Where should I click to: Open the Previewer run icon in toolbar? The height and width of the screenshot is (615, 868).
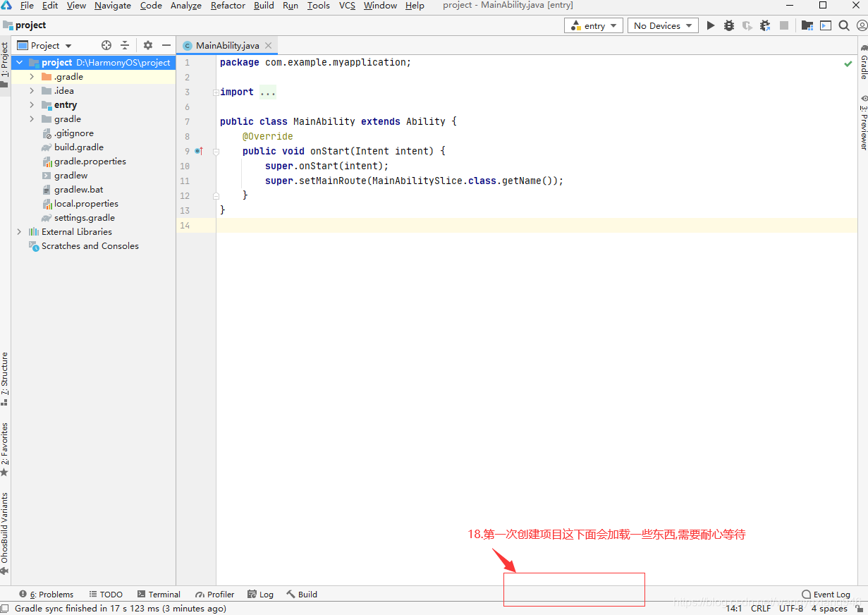click(825, 25)
